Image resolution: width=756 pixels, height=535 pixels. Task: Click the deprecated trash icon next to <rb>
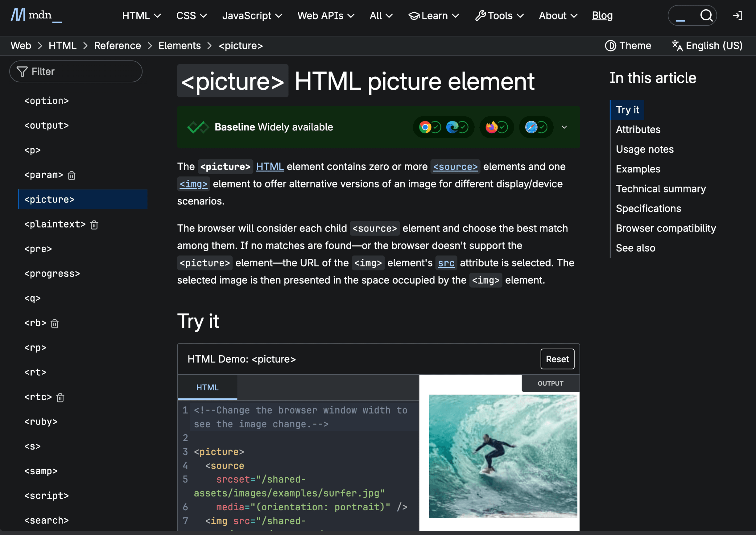click(x=55, y=323)
